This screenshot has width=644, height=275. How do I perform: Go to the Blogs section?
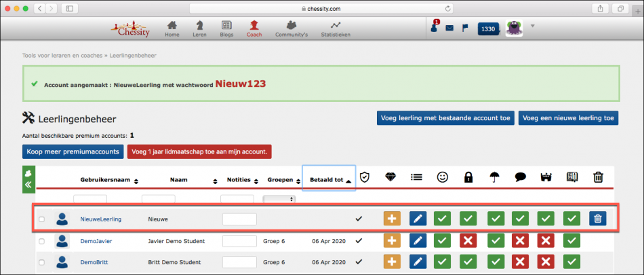pos(226,29)
